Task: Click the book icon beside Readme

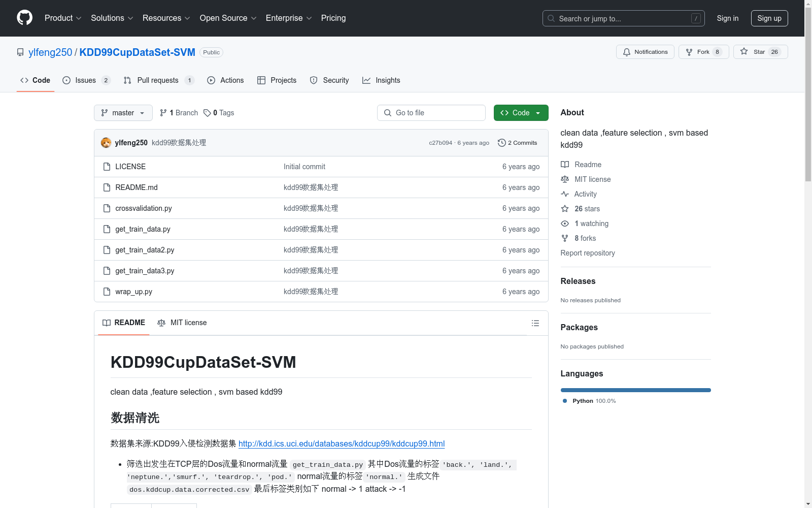Action: point(565,165)
